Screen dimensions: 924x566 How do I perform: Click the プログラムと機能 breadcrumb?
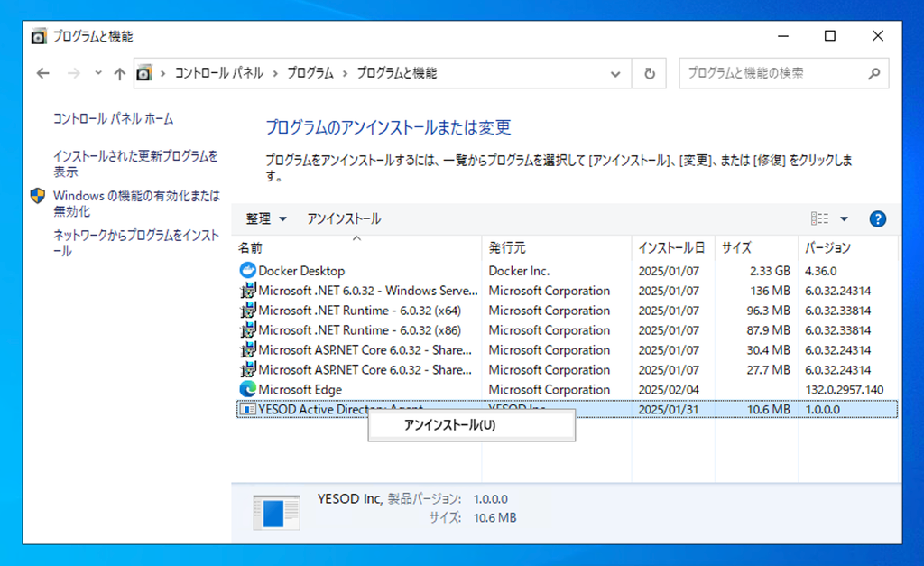click(x=397, y=73)
